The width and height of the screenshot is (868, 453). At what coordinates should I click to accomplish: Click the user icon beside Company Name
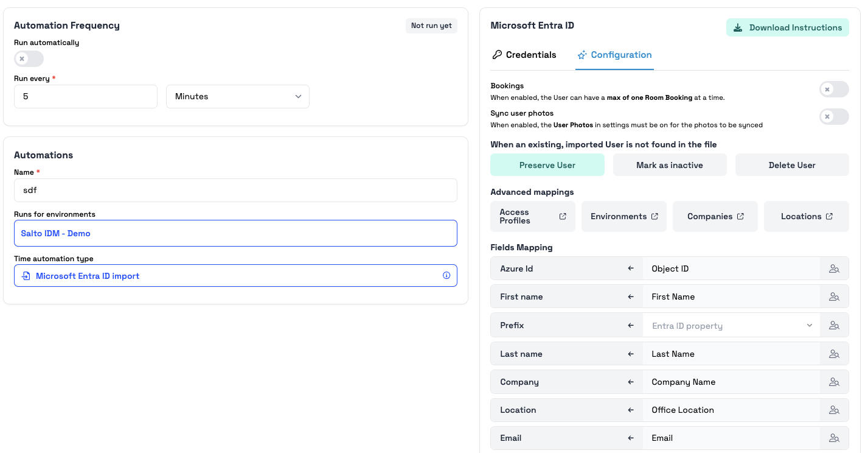[834, 382]
